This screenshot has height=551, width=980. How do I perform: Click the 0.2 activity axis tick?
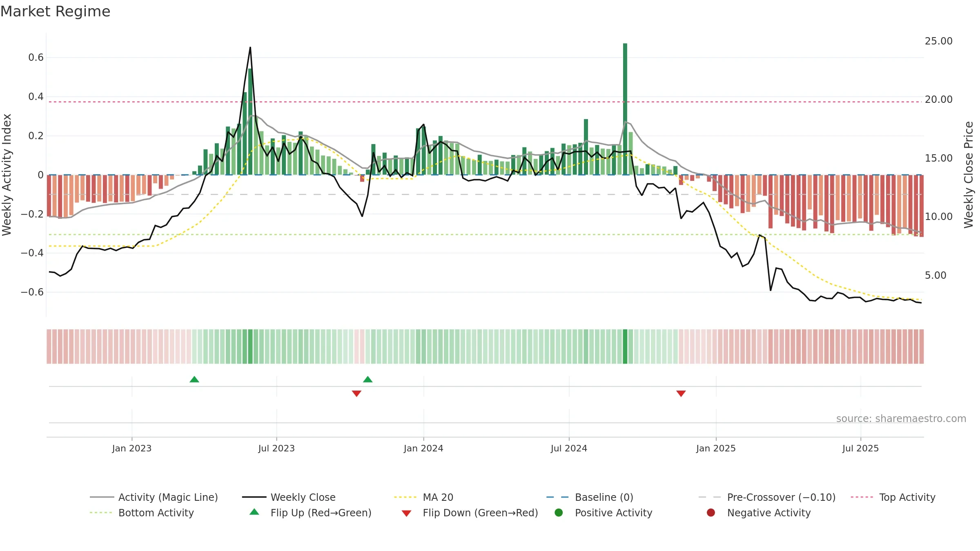pyautogui.click(x=36, y=136)
